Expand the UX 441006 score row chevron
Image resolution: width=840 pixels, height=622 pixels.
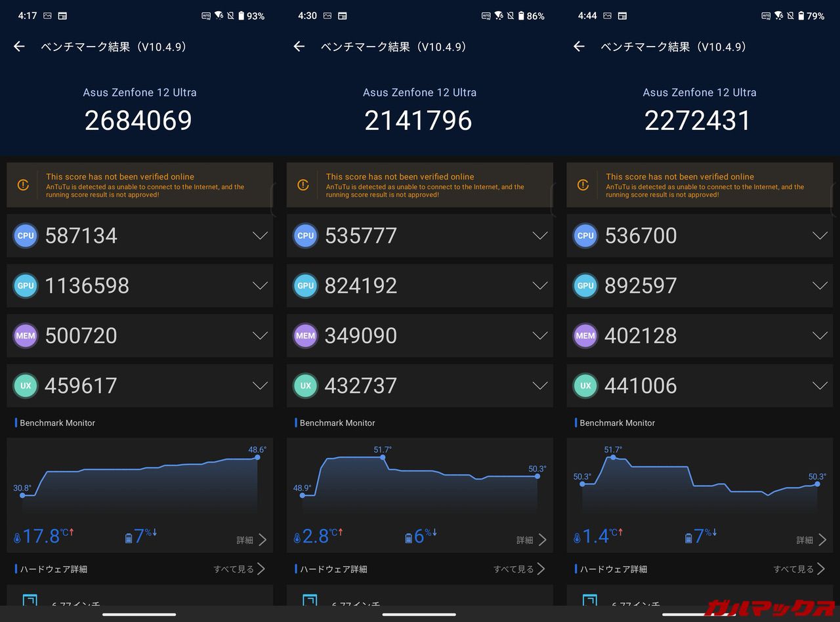tap(820, 385)
